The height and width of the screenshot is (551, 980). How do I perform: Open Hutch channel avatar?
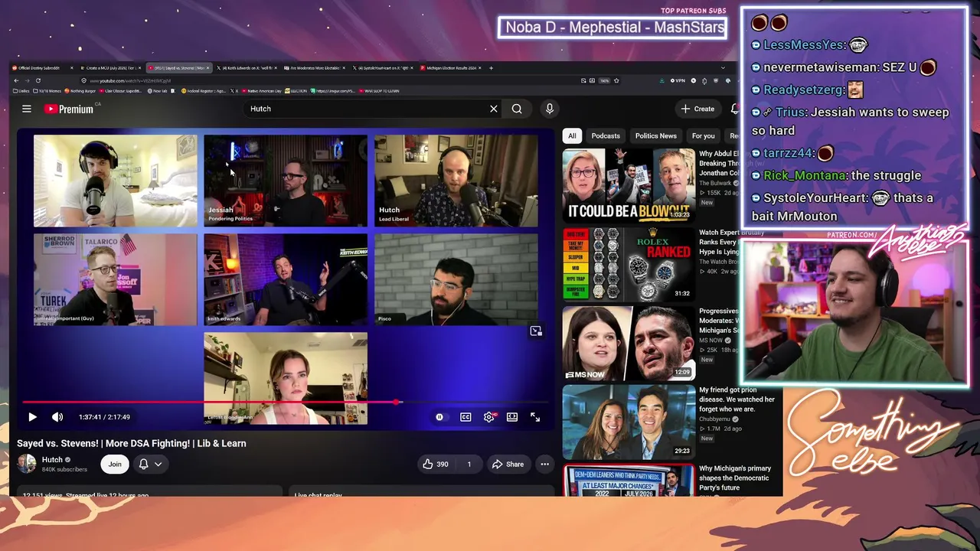27,464
